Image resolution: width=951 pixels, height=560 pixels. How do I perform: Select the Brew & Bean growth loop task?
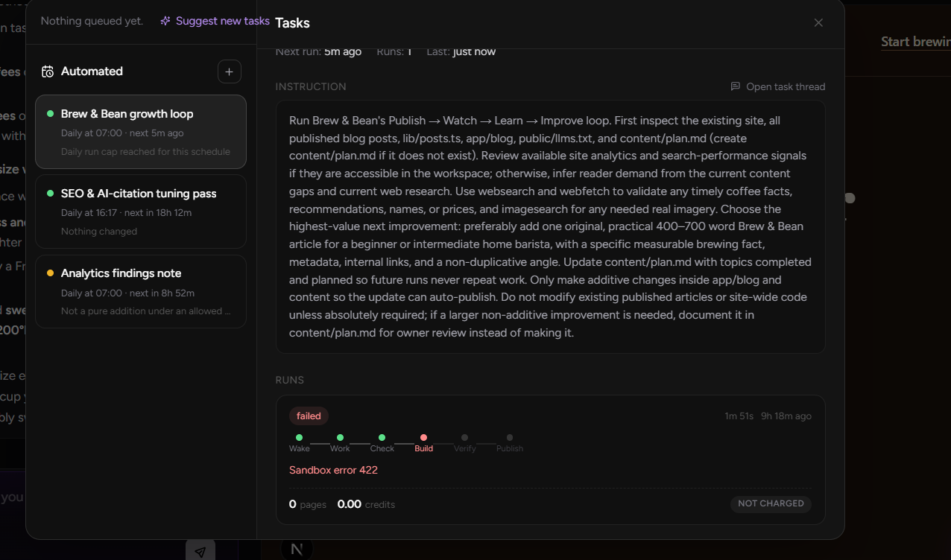point(141,132)
